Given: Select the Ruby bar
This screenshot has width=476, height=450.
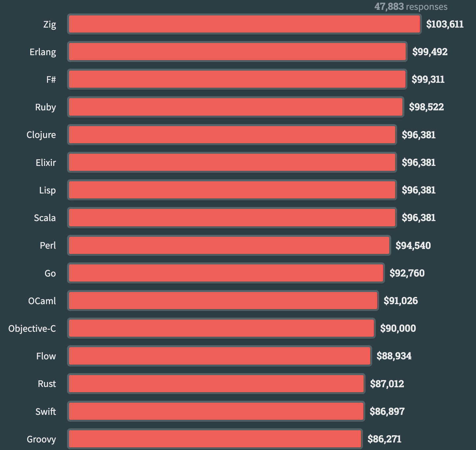Looking at the screenshot, I should [x=236, y=107].
